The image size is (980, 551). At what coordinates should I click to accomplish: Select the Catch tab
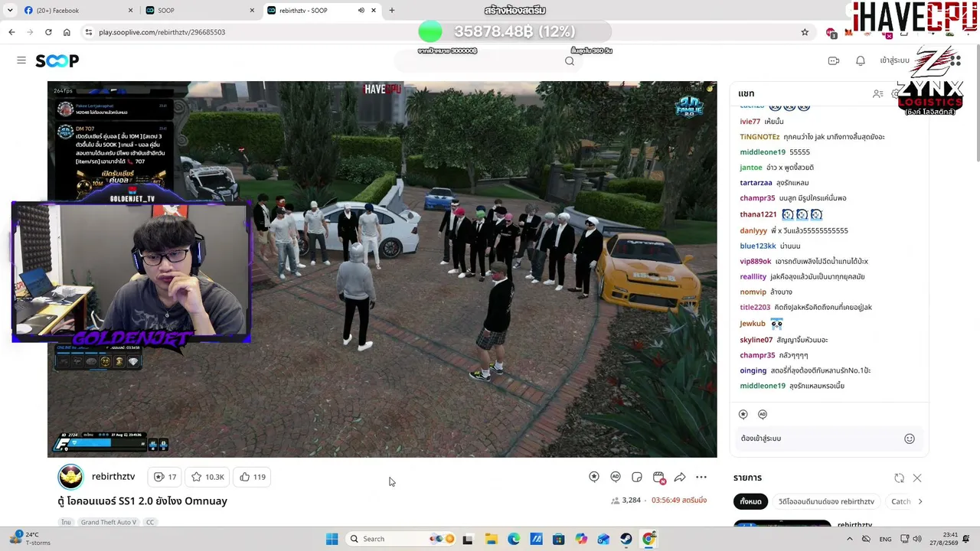[901, 501]
